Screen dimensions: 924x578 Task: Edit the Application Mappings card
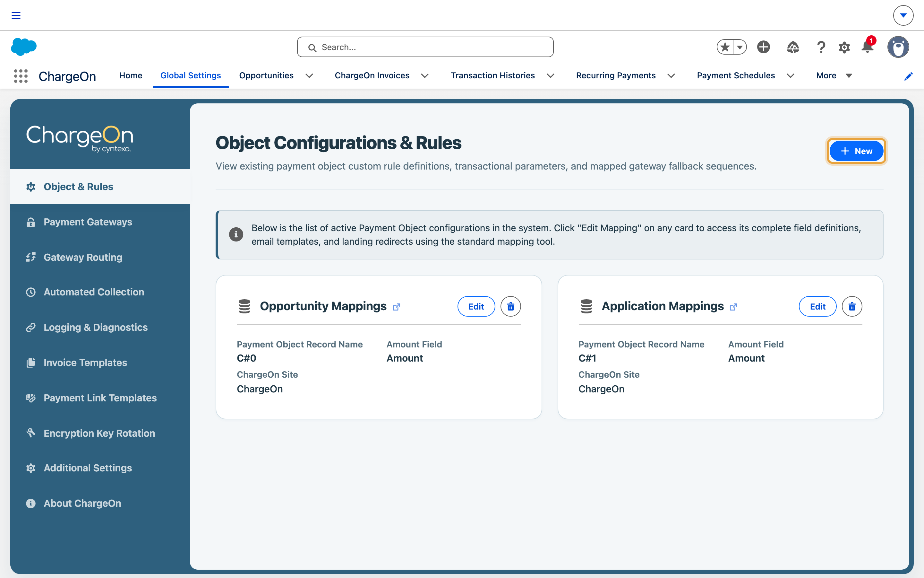pos(817,306)
